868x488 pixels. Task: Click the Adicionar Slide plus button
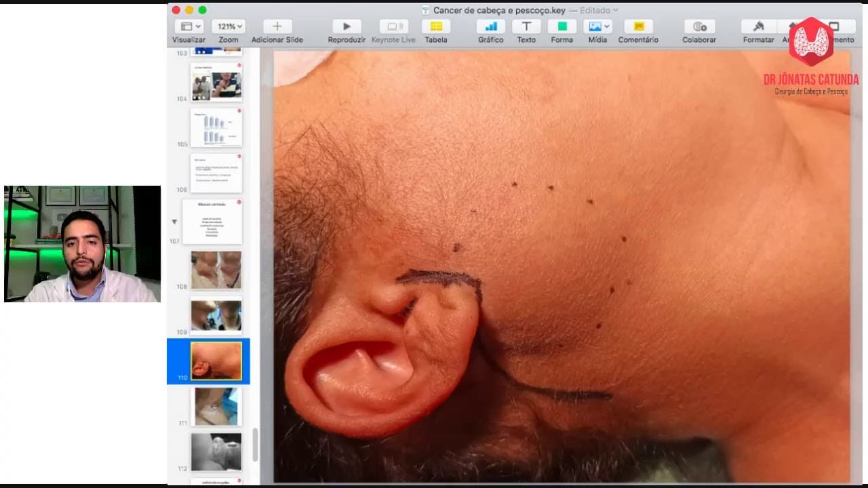[x=277, y=26]
